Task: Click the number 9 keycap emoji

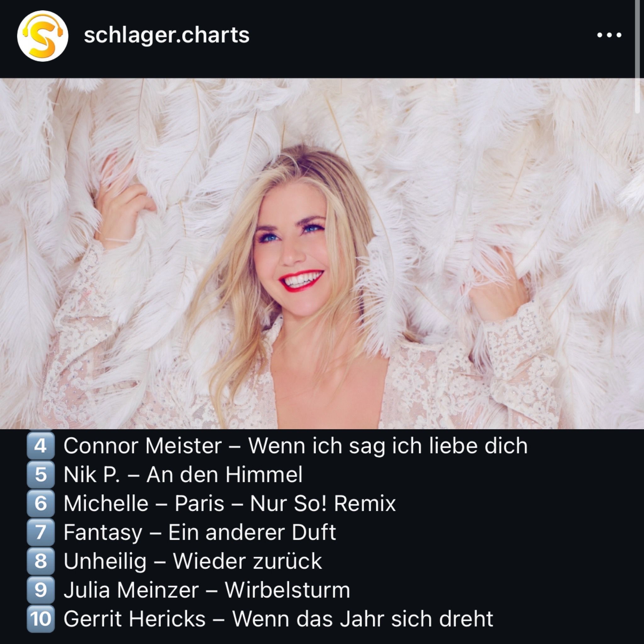Action: [40, 590]
